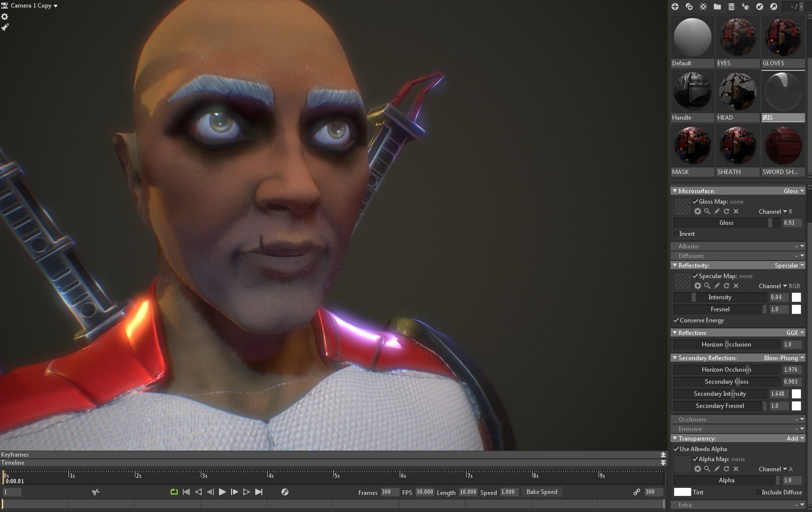Screen dimensions: 812x512
Task: Jump to the first frame
Action: pyautogui.click(x=186, y=492)
